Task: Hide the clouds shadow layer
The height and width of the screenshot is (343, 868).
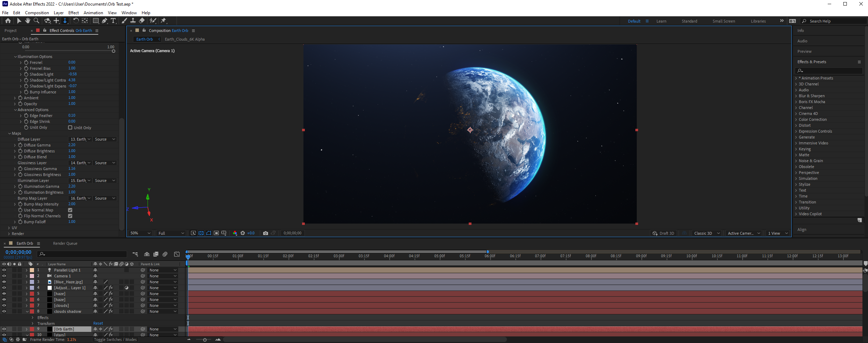Action: point(4,311)
